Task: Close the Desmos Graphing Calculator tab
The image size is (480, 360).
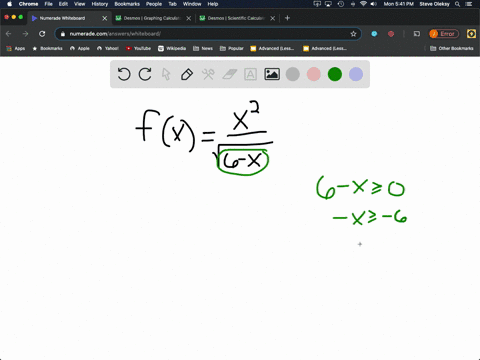Action: click(189, 18)
